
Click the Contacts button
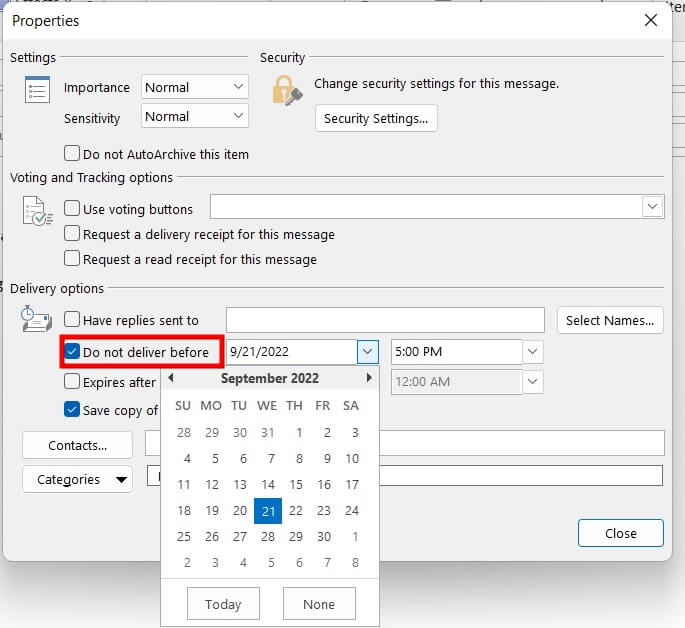click(x=77, y=445)
